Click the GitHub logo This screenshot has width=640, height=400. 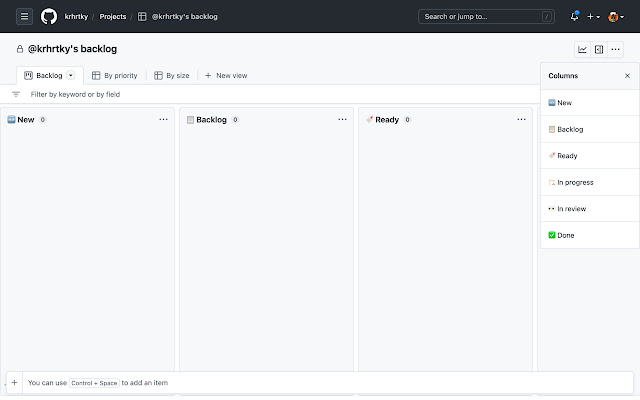(x=49, y=16)
